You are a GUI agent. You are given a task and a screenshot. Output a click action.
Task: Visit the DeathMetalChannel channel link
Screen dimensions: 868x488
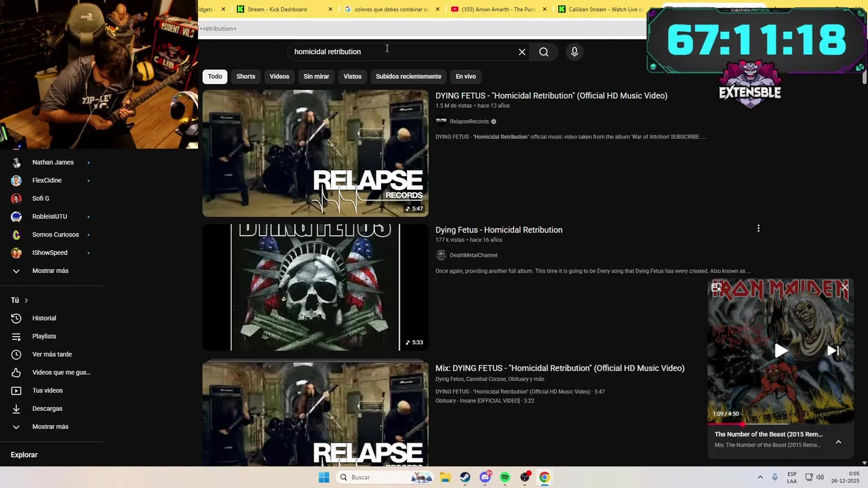(x=473, y=255)
